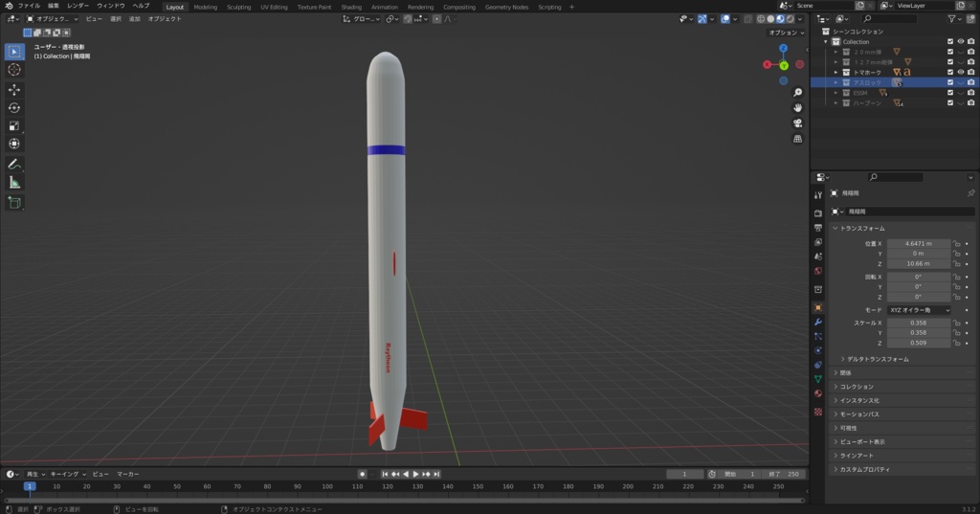980x514 pixels.
Task: Click the red X axis gizmo ball
Action: pyautogui.click(x=767, y=64)
